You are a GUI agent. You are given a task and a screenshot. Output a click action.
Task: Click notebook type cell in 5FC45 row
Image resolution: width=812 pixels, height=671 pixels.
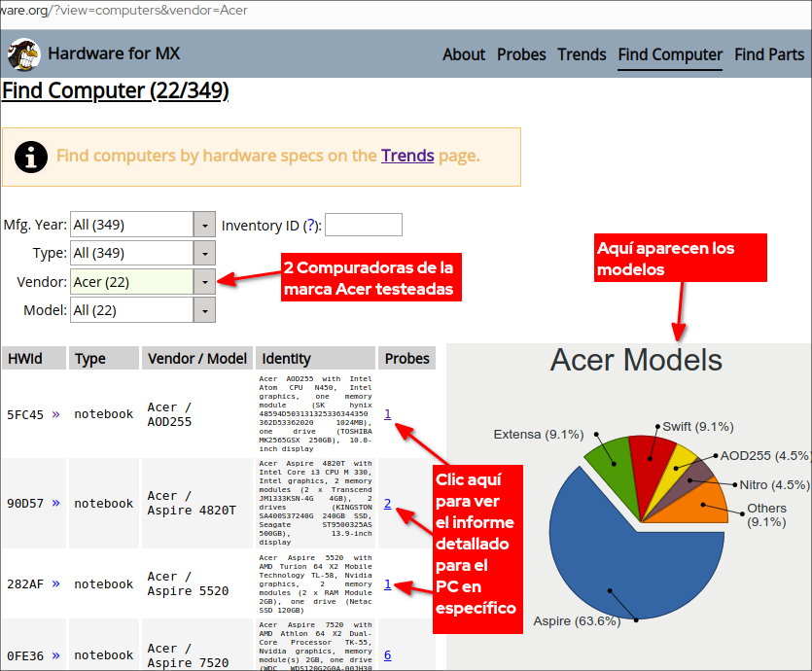(x=104, y=414)
